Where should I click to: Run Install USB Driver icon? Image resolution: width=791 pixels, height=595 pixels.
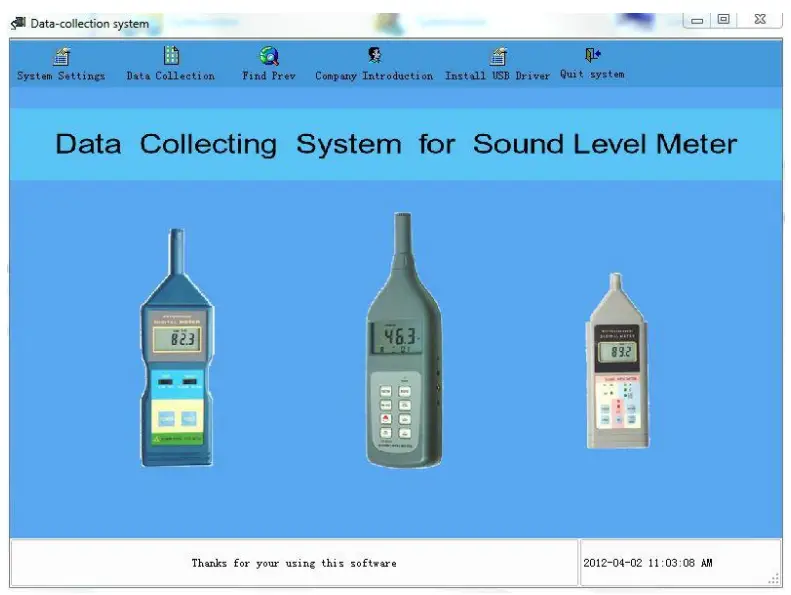pyautogui.click(x=498, y=57)
